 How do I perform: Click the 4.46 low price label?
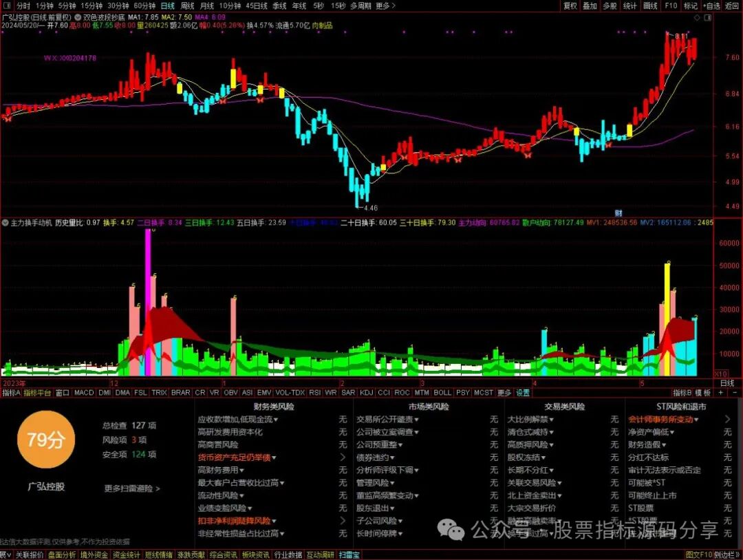point(371,208)
